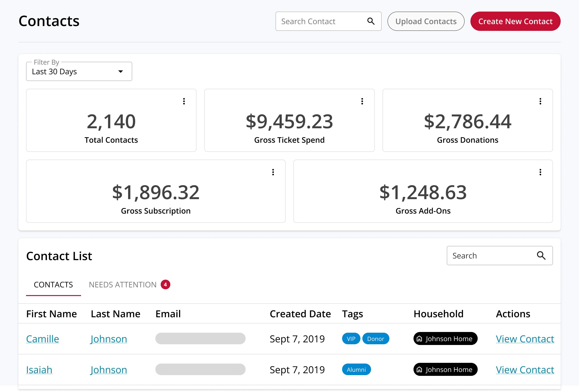This screenshot has height=392, width=579.
Task: Click the Create New Contact button
Action: 515,21
